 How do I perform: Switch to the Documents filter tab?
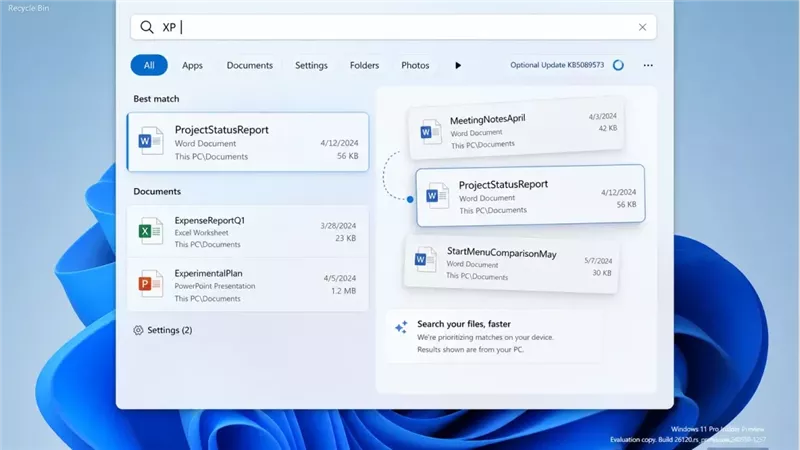coord(249,65)
